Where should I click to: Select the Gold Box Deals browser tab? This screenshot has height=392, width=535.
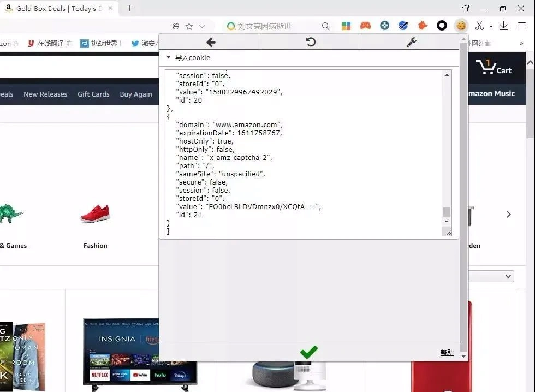click(x=59, y=9)
